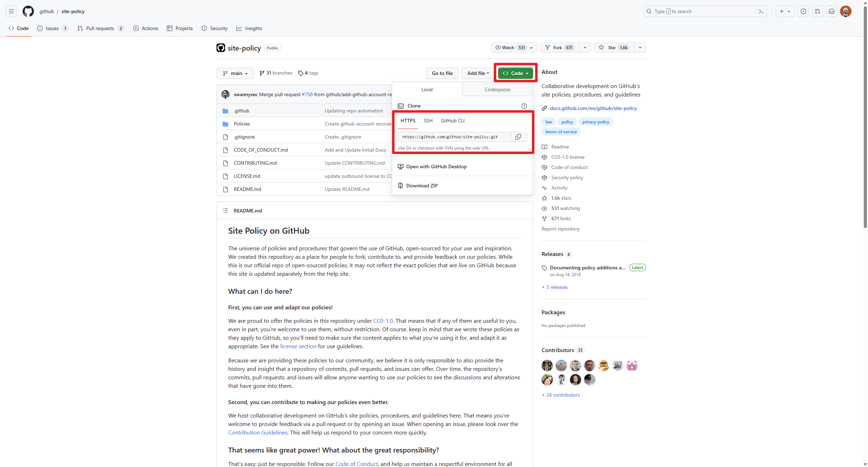
Task: Open the CC0-1.0 license link in About
Action: pyautogui.click(x=568, y=157)
